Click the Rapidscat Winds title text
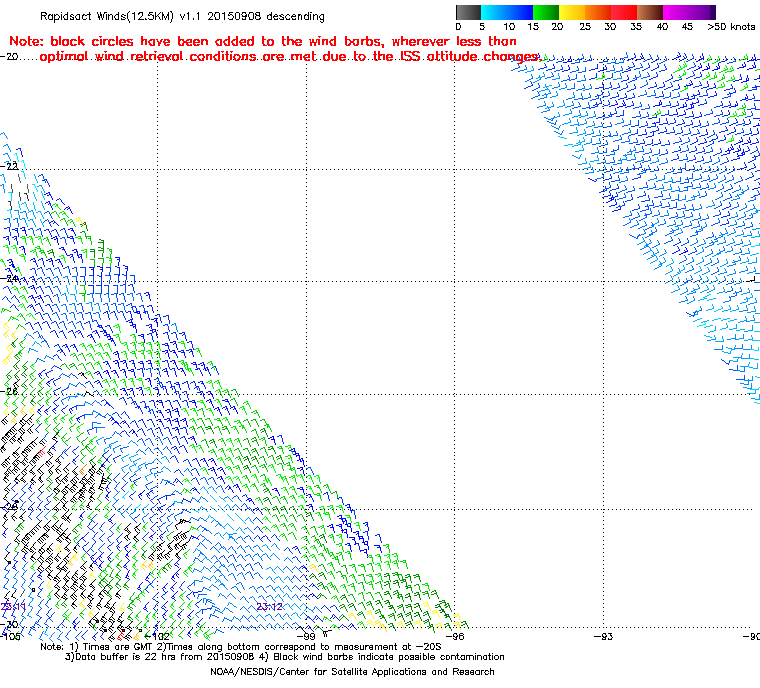The width and height of the screenshot is (760, 688). click(182, 16)
